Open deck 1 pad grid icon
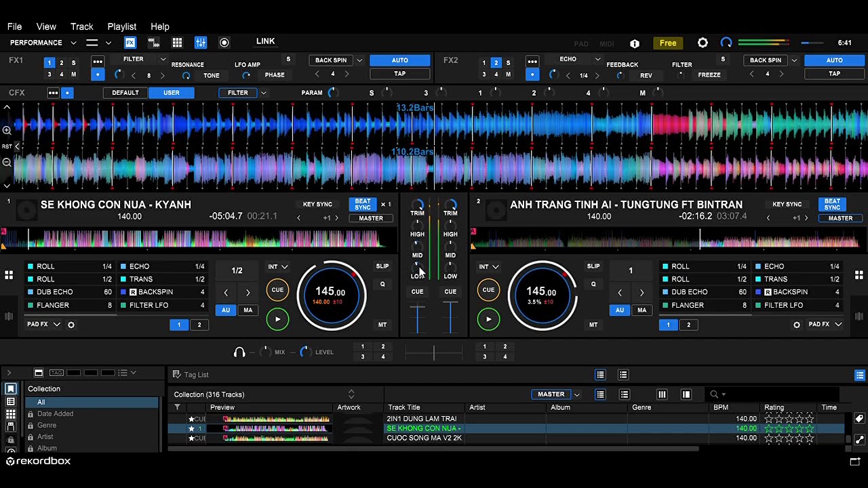The height and width of the screenshot is (488, 868). tap(9, 274)
